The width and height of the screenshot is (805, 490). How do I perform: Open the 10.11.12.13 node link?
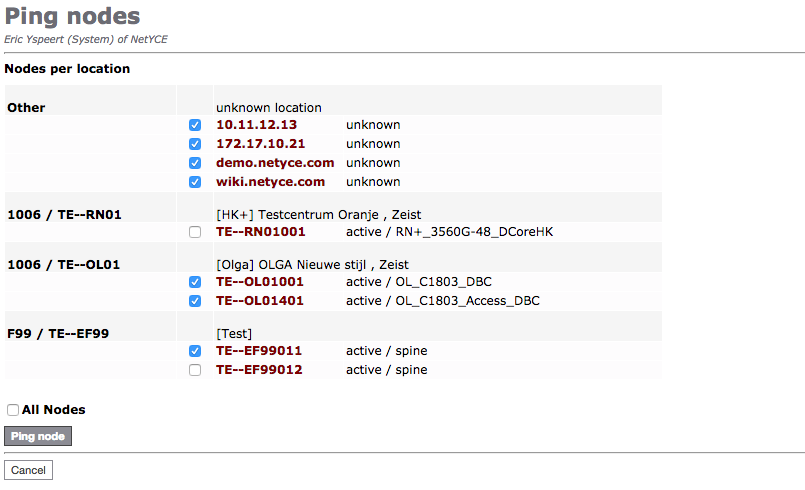(256, 125)
